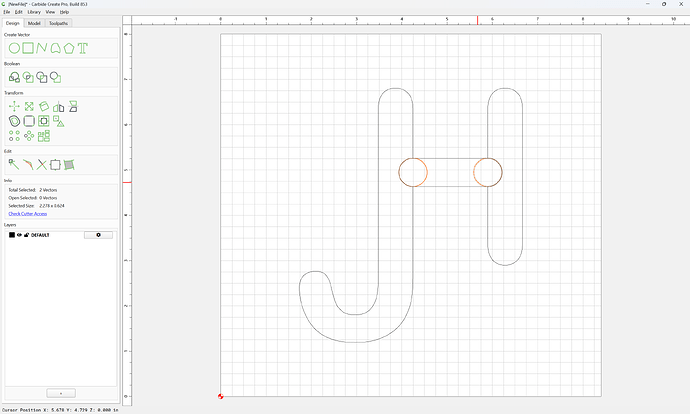Open the Scale/Resize transform tool
This screenshot has width=690, height=414.
coord(29,106)
